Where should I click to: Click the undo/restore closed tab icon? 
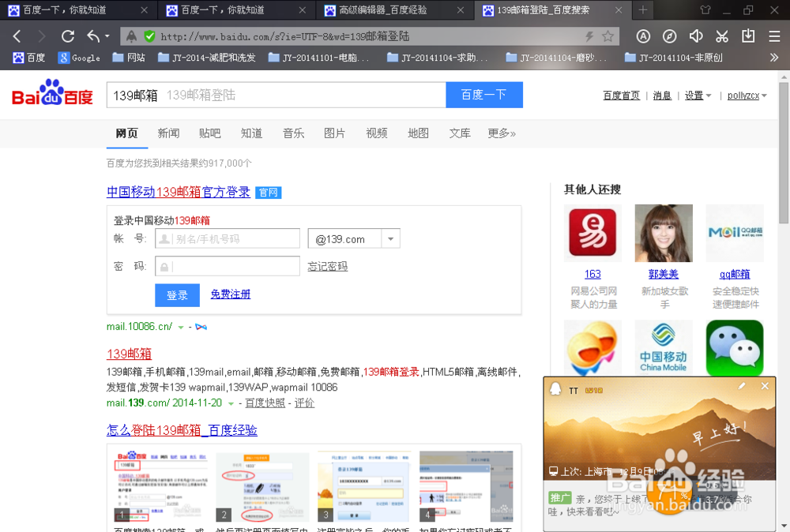93,36
